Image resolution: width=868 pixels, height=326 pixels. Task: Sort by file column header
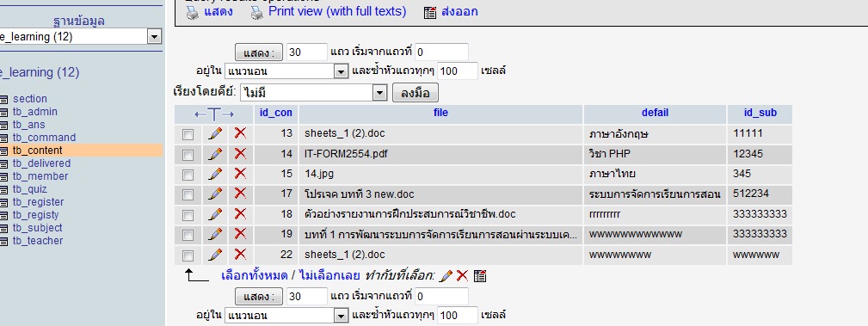(x=440, y=113)
